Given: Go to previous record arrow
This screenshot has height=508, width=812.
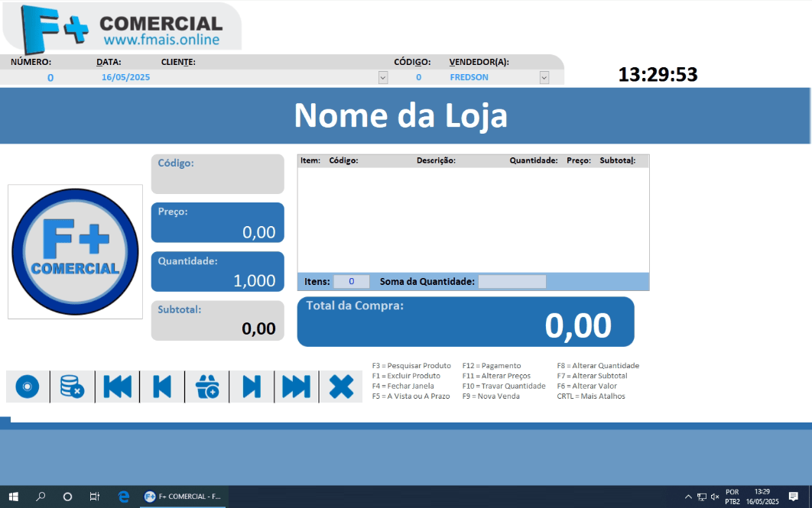Looking at the screenshot, I should pos(162,387).
